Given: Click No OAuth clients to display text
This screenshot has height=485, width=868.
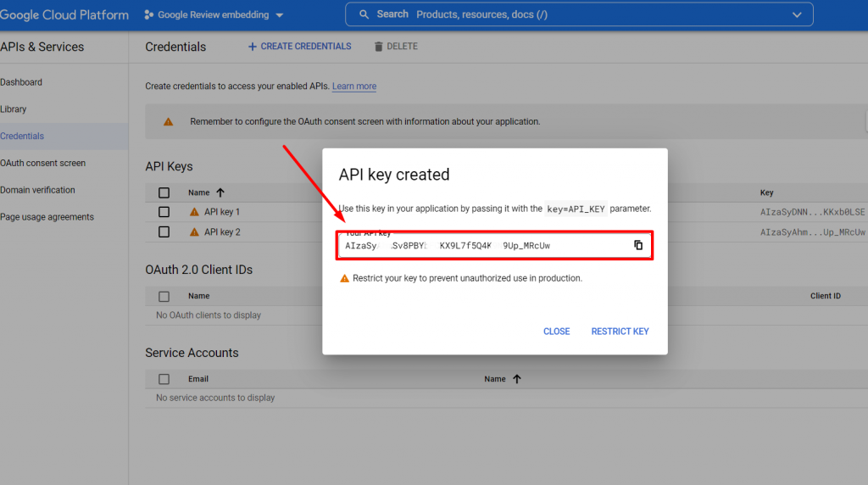Looking at the screenshot, I should pyautogui.click(x=209, y=315).
